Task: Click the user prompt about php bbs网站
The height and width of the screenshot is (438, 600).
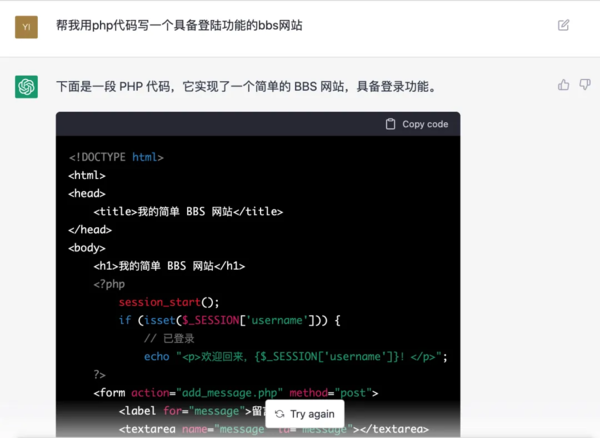Action: [x=179, y=26]
